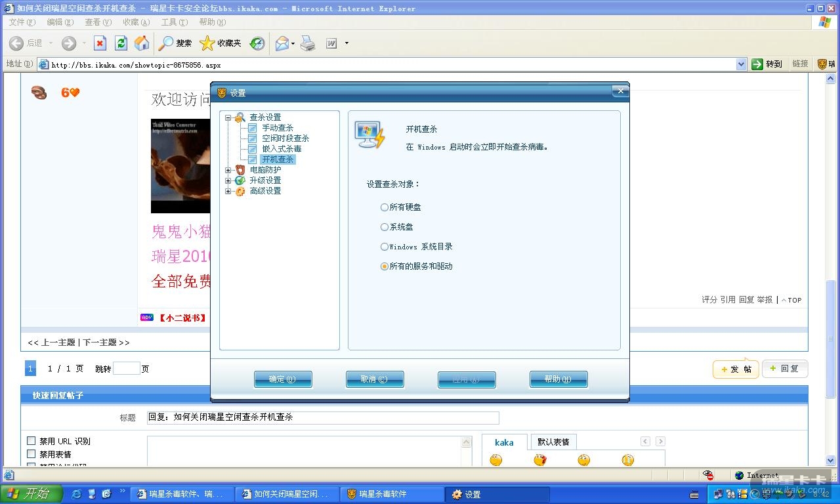Click the 上一主题 link
The width and height of the screenshot is (840, 504).
[58, 343]
